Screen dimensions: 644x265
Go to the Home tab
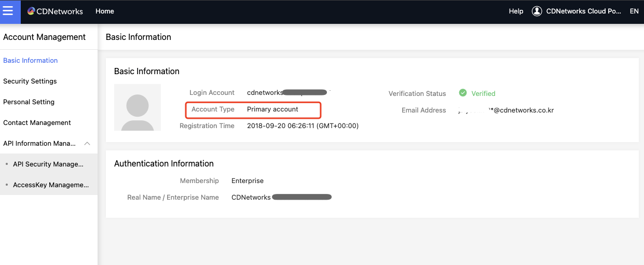[x=105, y=11]
